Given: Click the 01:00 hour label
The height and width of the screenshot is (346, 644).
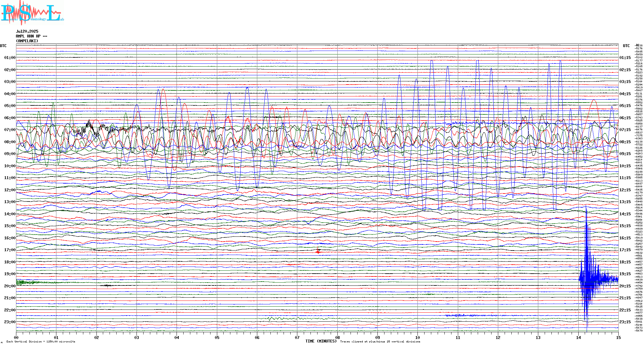Looking at the screenshot, I should click(10, 58).
